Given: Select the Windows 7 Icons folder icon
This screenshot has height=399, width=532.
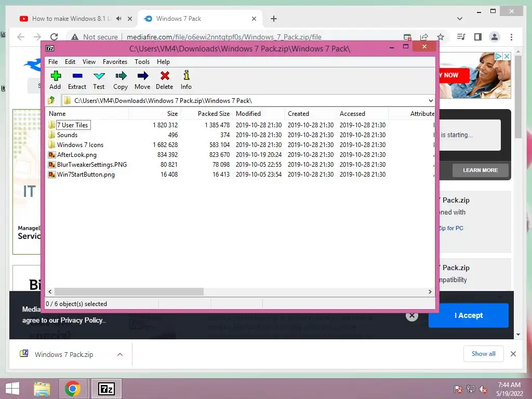Looking at the screenshot, I should pyautogui.click(x=51, y=144).
